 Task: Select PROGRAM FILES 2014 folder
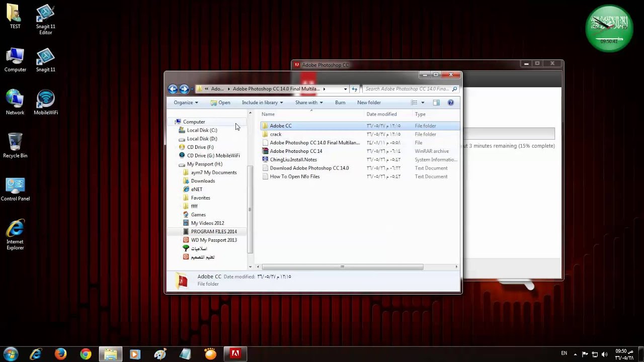pyautogui.click(x=213, y=232)
